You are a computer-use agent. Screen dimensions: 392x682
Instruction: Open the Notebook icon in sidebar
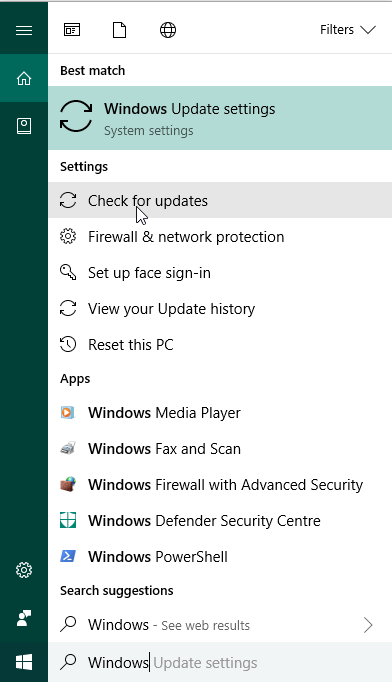coord(24,126)
